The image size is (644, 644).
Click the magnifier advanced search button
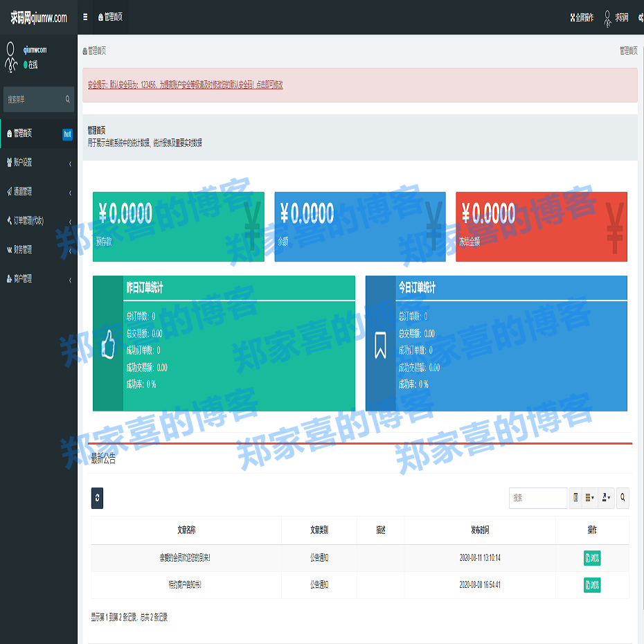[623, 497]
